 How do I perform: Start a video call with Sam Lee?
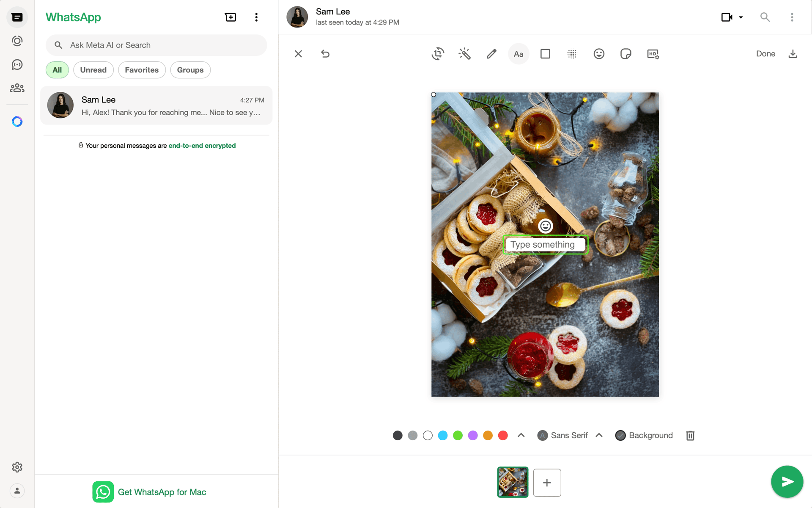tap(727, 17)
